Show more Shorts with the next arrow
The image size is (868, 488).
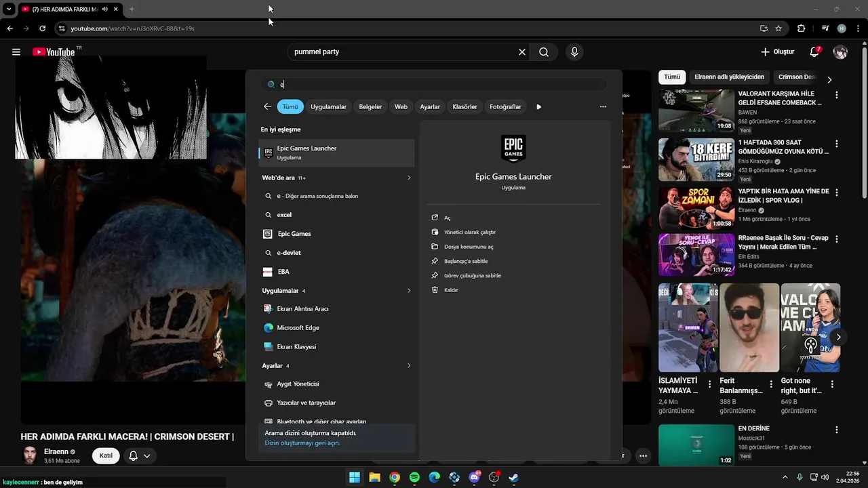coord(839,337)
